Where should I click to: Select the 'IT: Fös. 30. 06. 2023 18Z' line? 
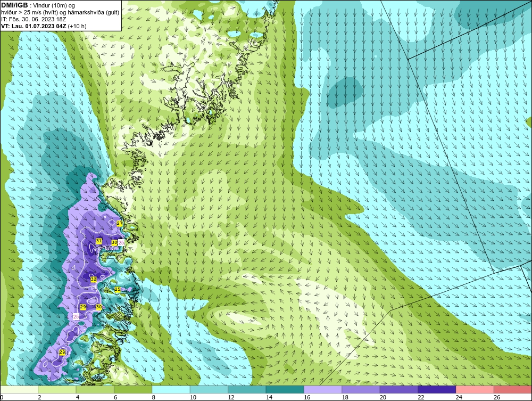(x=34, y=19)
